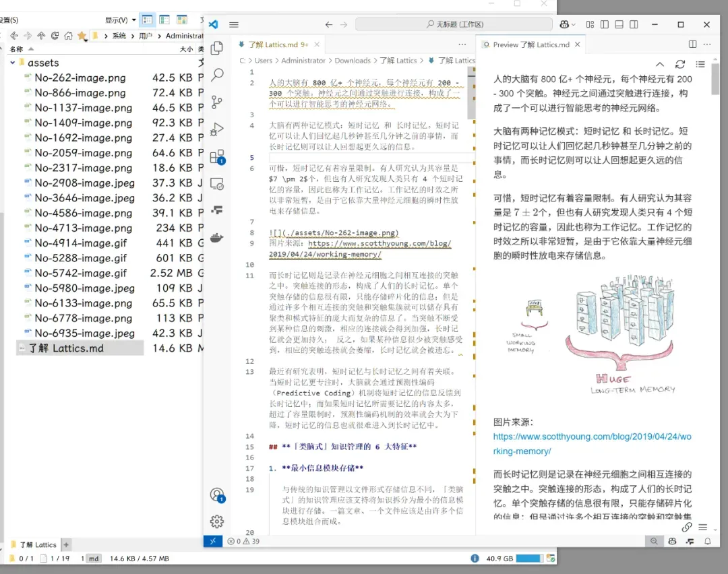Open notifications bell in status bar
Image resolution: width=728 pixels, height=574 pixels.
click(x=708, y=541)
